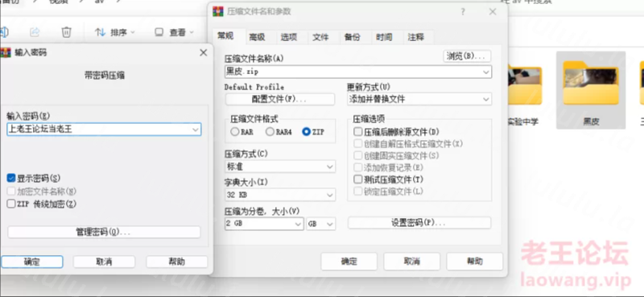Select the ZIP format radio button

[x=306, y=132]
